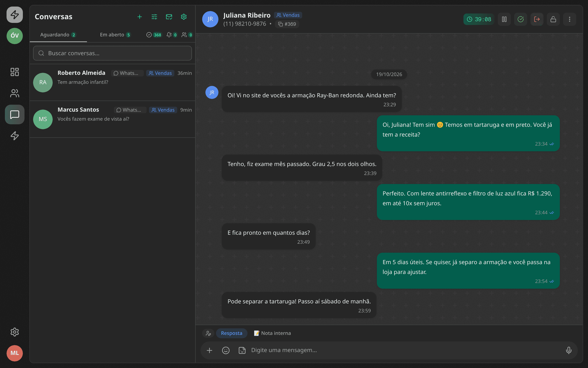Click the red transfer/exit conversation icon
Screen dimensions: 588x368
[x=537, y=19]
